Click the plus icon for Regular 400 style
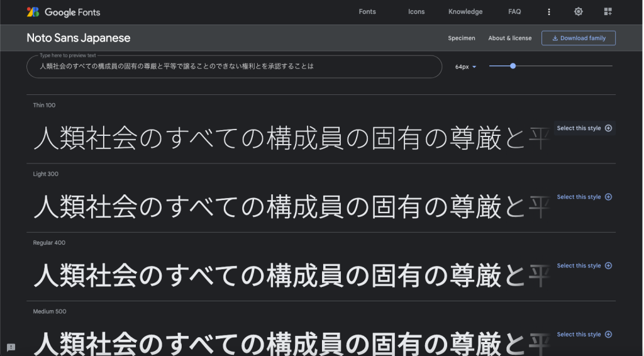The height and width of the screenshot is (356, 644). coord(608,265)
